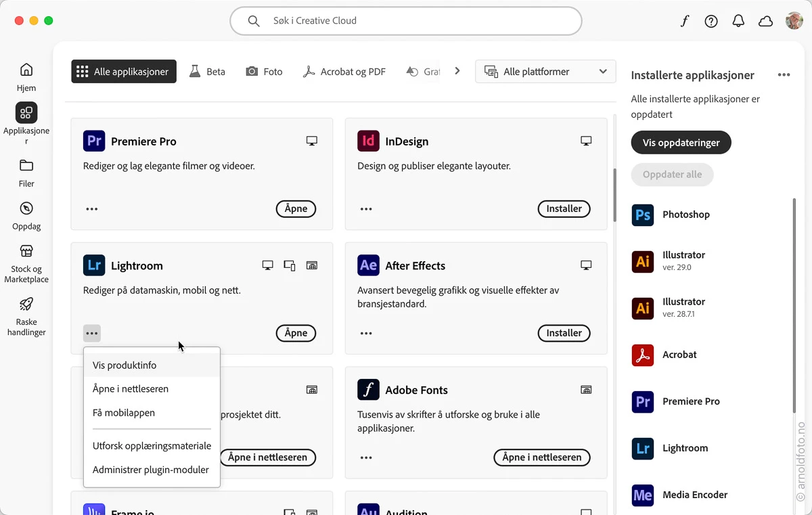Switch to the Foto tab

(264, 72)
